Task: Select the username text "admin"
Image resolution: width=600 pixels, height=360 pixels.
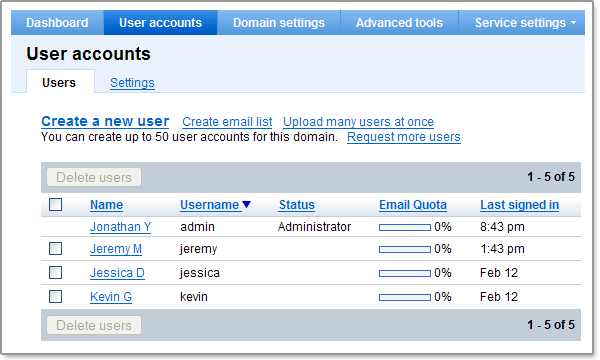Action: pos(197,227)
